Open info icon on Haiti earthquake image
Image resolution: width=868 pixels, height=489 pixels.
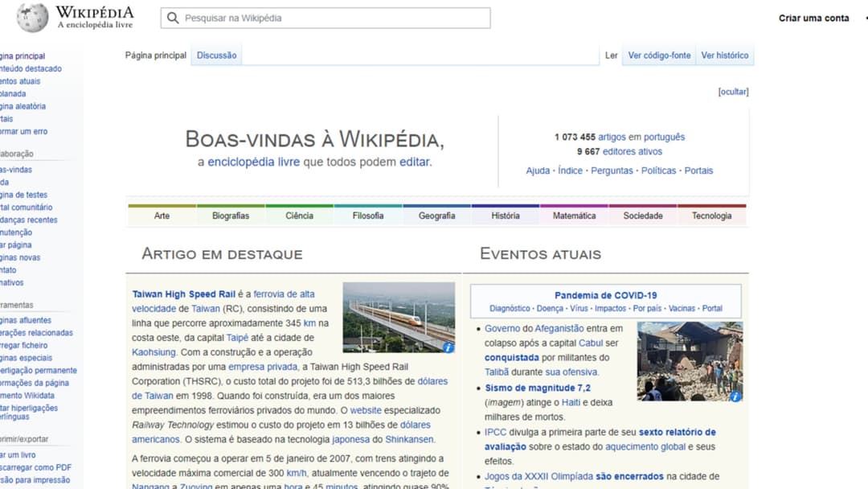click(735, 397)
